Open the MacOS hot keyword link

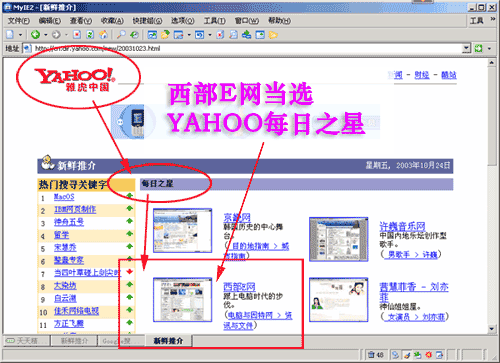(64, 197)
